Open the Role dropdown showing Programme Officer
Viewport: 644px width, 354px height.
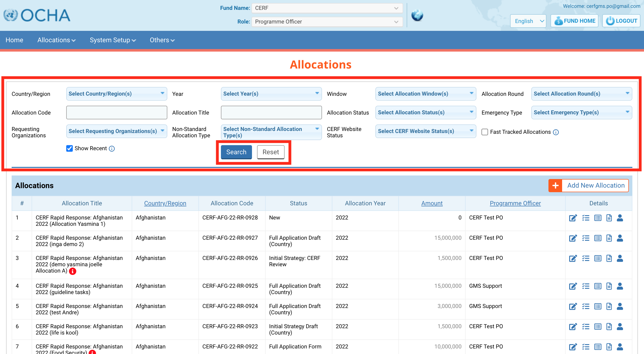(327, 22)
